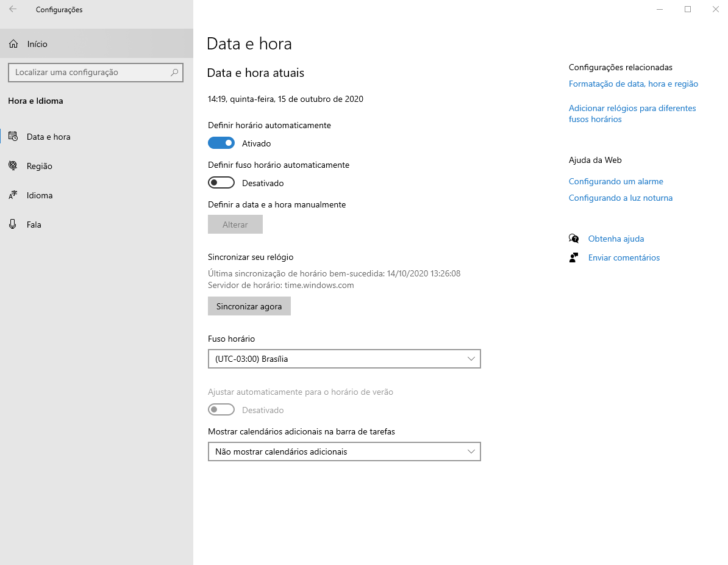Click the back arrow icon in Configurações

pyautogui.click(x=13, y=9)
